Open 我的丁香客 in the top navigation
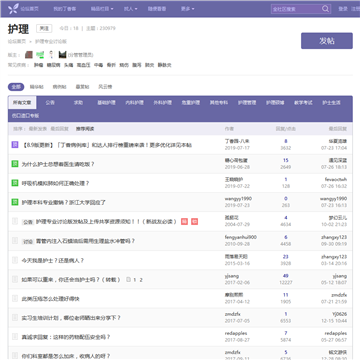Screen dimensions: 360x360 pyautogui.click(x=65, y=9)
